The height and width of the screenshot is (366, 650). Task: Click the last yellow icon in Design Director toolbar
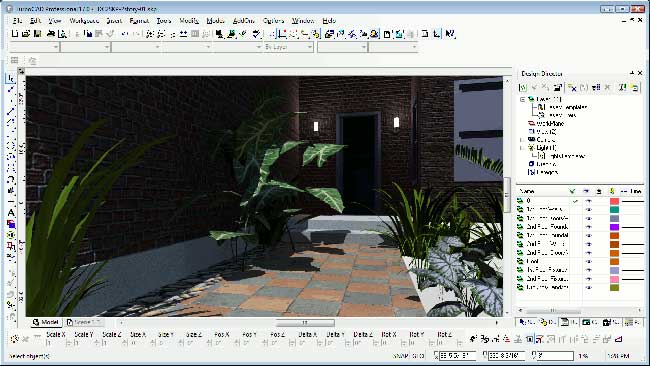click(x=635, y=87)
